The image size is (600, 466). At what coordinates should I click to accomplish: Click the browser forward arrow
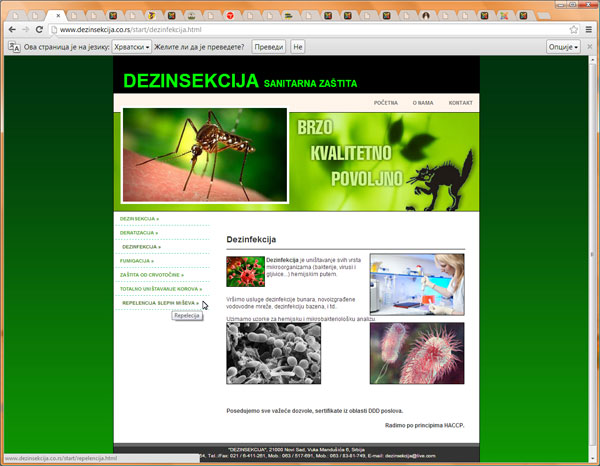pyautogui.click(x=25, y=30)
